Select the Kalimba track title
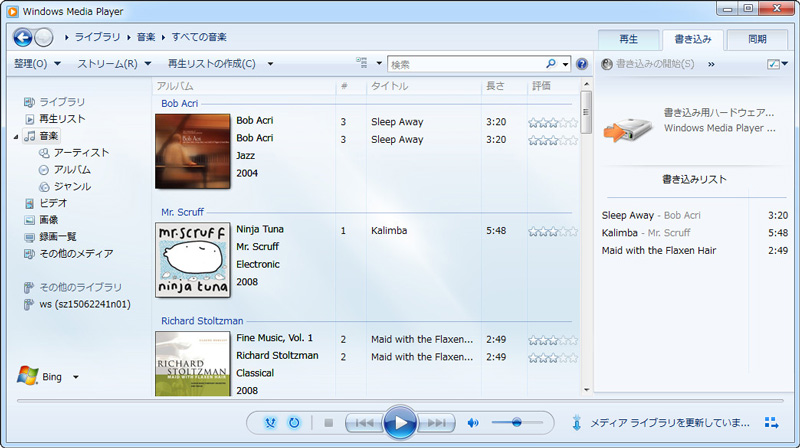 click(389, 231)
